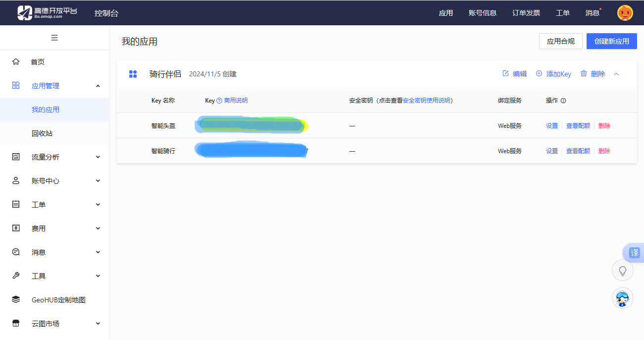Click the 应用合规 button
The width and height of the screenshot is (644, 340).
tap(561, 41)
